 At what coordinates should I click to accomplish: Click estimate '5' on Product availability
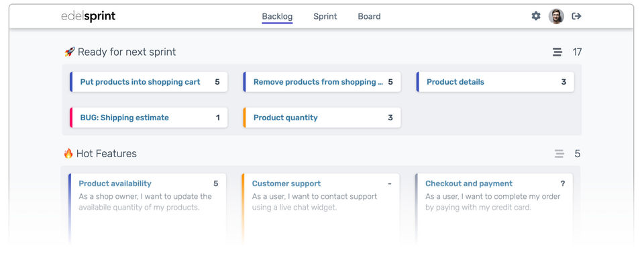(x=215, y=183)
